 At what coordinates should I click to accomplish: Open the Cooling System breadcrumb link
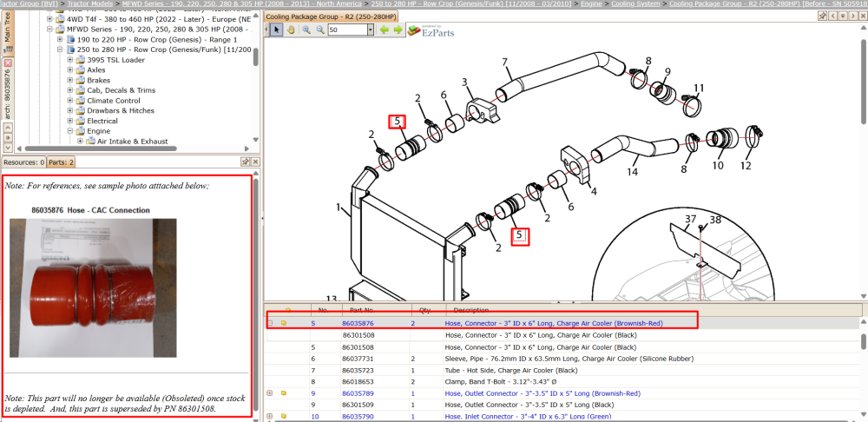[635, 3]
